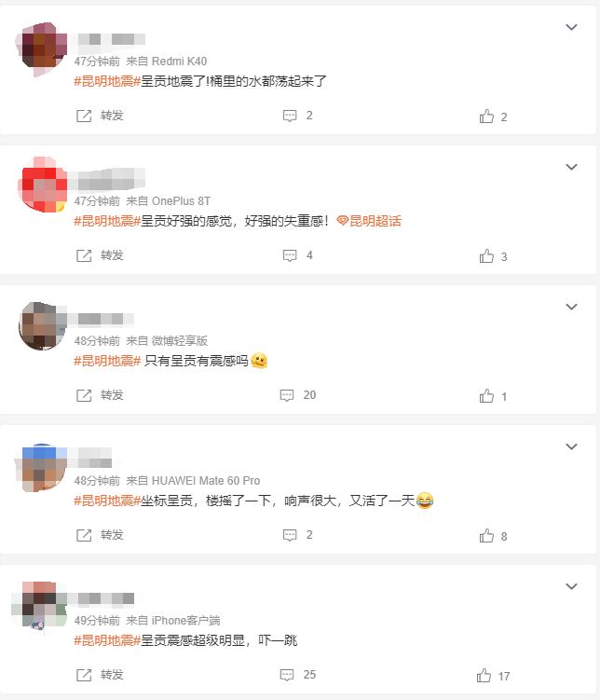Screen dimensions: 600x700
Task: Like the OnePlus 8T user's post
Action: pos(493,256)
